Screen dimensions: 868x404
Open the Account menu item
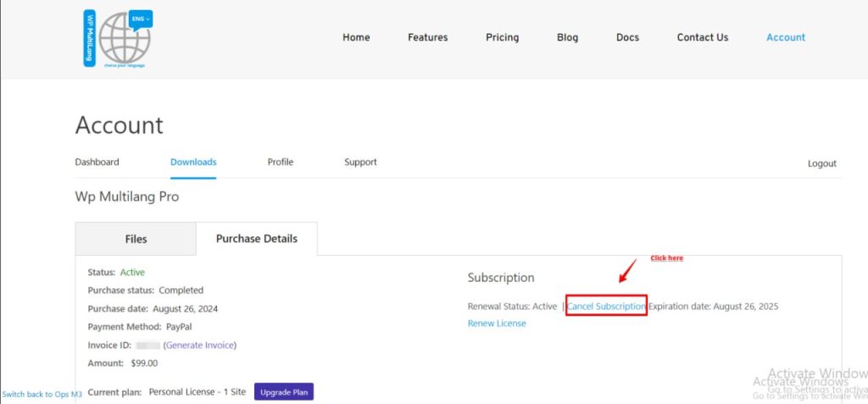coord(786,37)
